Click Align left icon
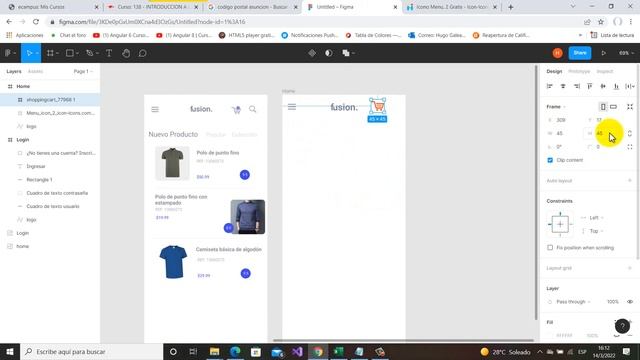640x360 pixels. pyautogui.click(x=550, y=86)
